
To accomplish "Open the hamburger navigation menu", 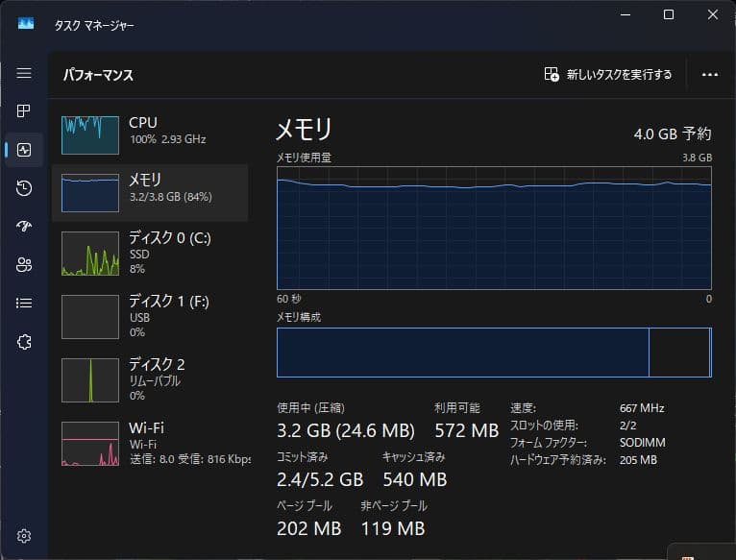I will (24, 73).
